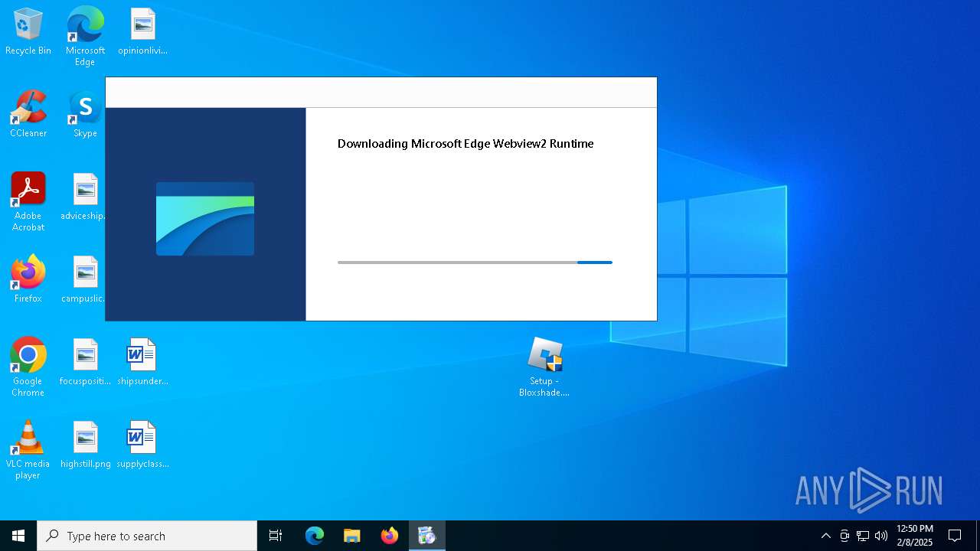Select the Setup - Bloxshade installer icon
This screenshot has height=551, width=980.
click(544, 367)
